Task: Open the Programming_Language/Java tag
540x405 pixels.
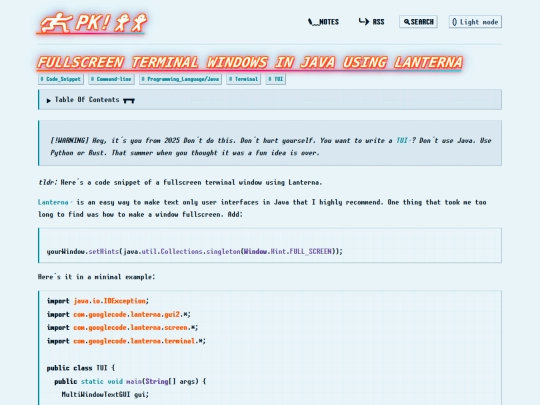Action: tap(180, 79)
